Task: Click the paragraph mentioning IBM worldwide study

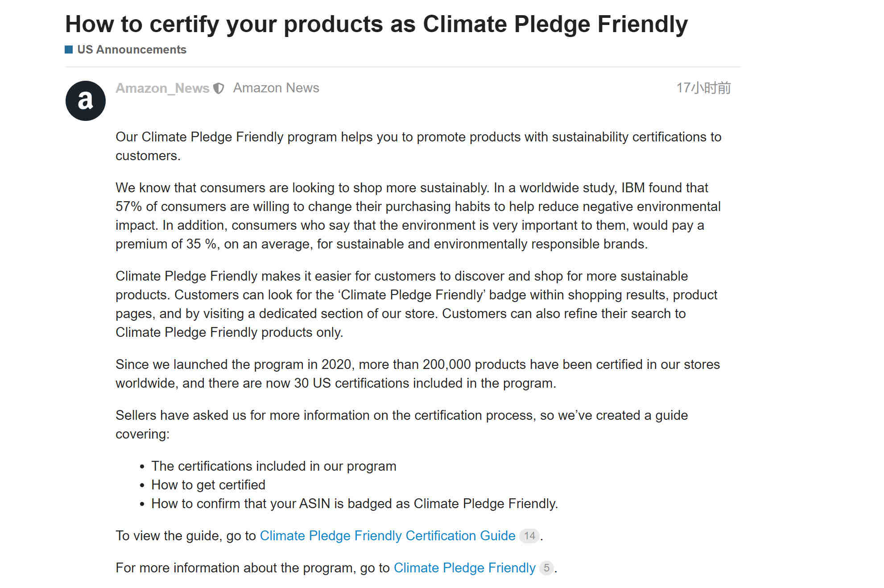Action: 418,216
